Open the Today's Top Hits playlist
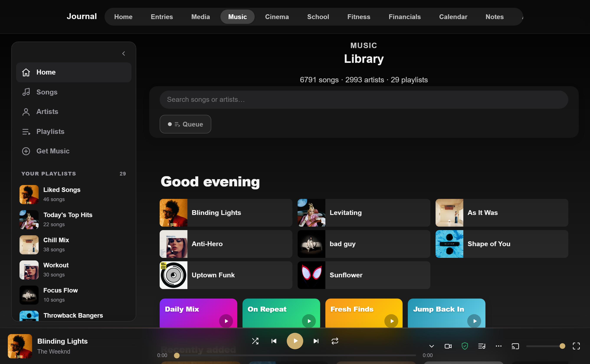 (74, 219)
